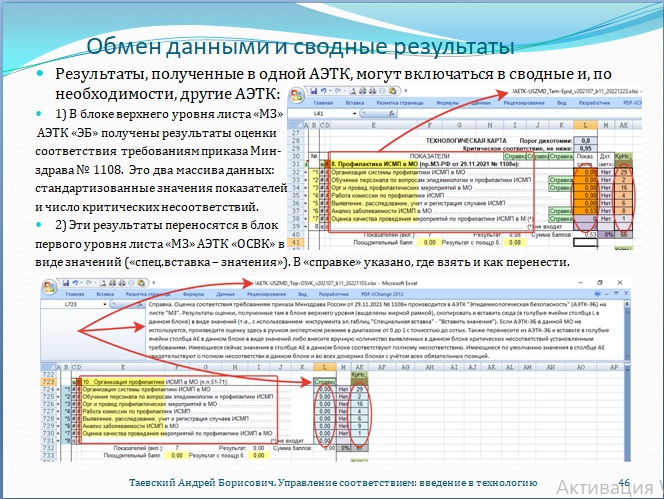Click the Office button in the upper Excel window

(297, 94)
